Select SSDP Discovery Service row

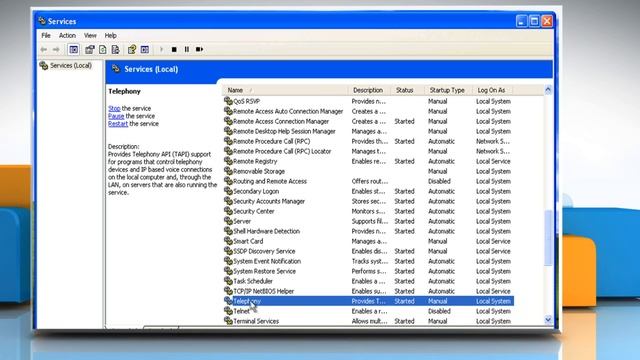click(x=368, y=251)
